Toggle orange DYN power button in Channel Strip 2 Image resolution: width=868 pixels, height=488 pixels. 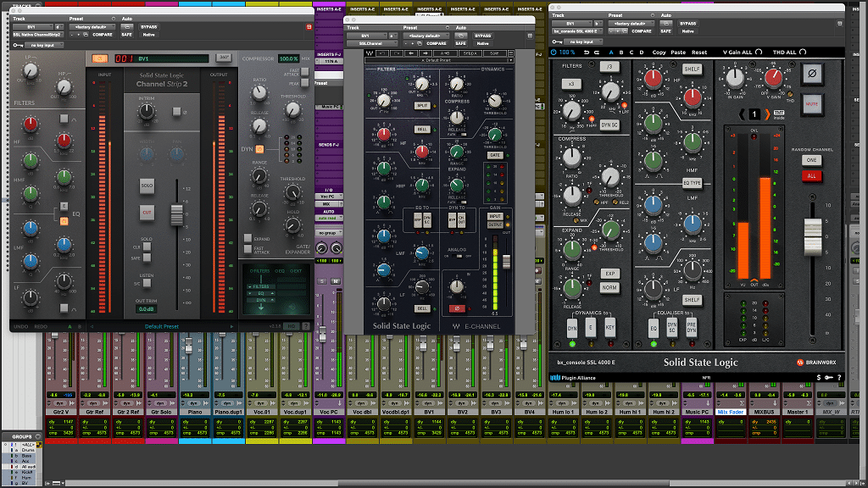click(x=259, y=149)
